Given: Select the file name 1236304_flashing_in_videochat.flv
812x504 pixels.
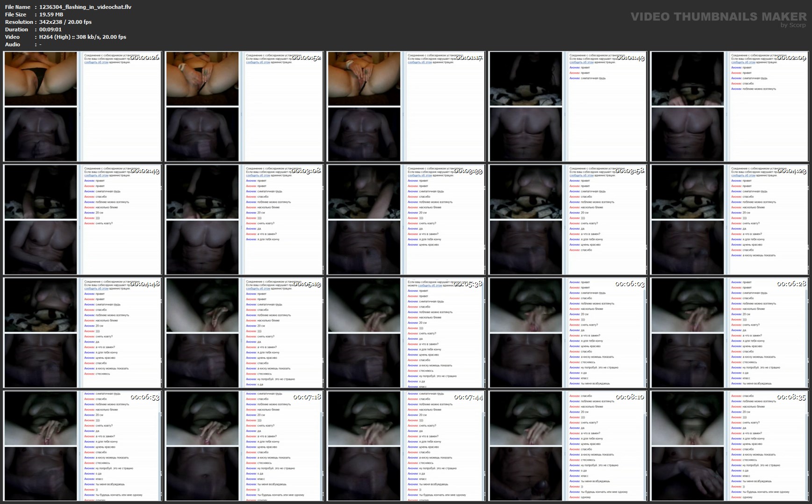Looking at the screenshot, I should [x=85, y=7].
